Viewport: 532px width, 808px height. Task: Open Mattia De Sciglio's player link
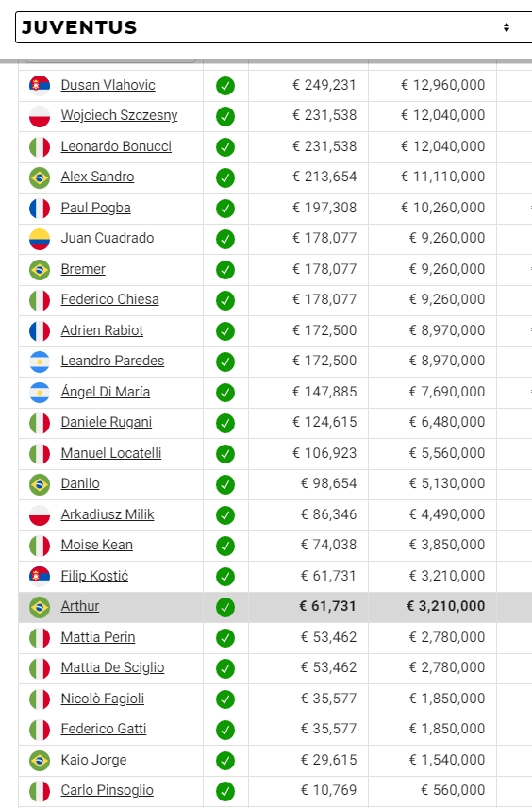coord(113,667)
